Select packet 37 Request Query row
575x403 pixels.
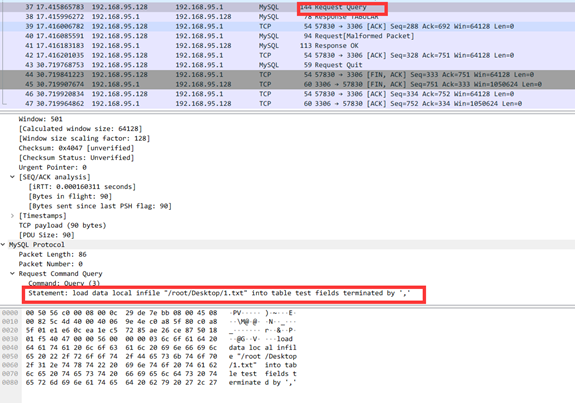tap(288, 7)
